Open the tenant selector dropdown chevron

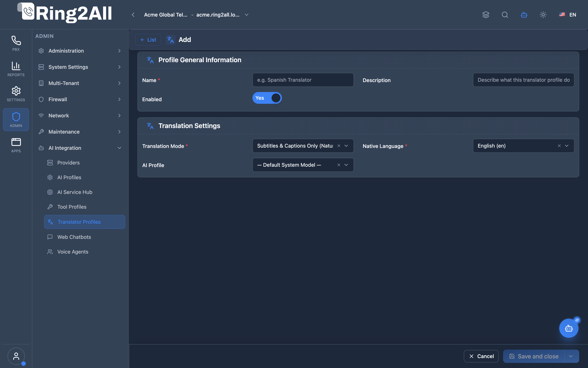pyautogui.click(x=247, y=15)
